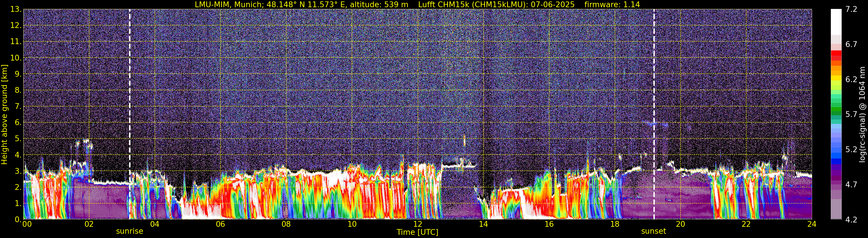868x238 pixels.
Task: Click colorbar value '5.7'
Action: coord(851,114)
